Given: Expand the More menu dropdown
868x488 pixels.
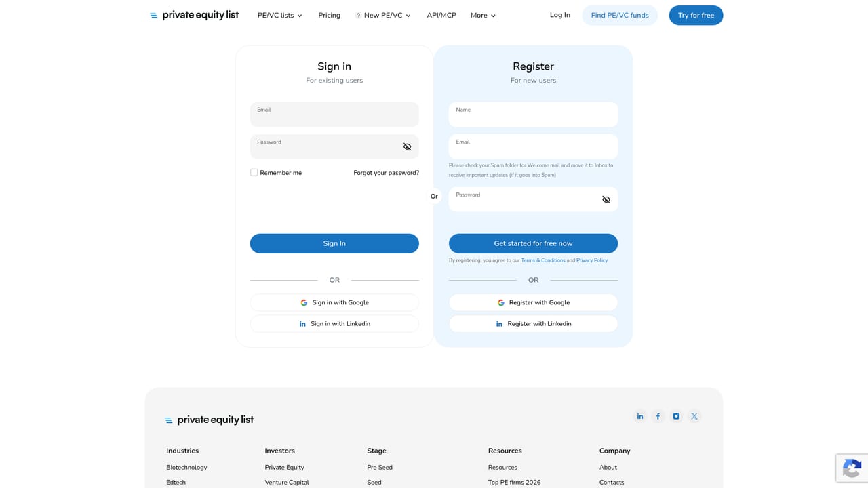Looking at the screenshot, I should pos(484,15).
